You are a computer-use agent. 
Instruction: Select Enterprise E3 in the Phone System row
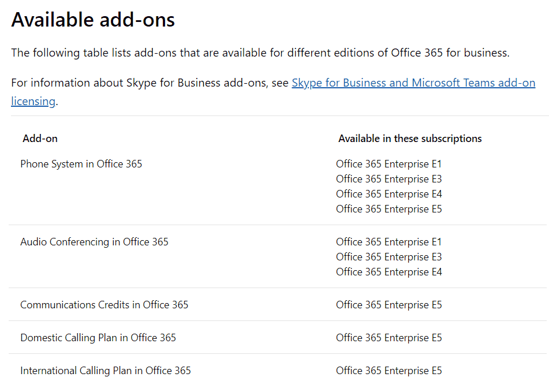pos(389,179)
